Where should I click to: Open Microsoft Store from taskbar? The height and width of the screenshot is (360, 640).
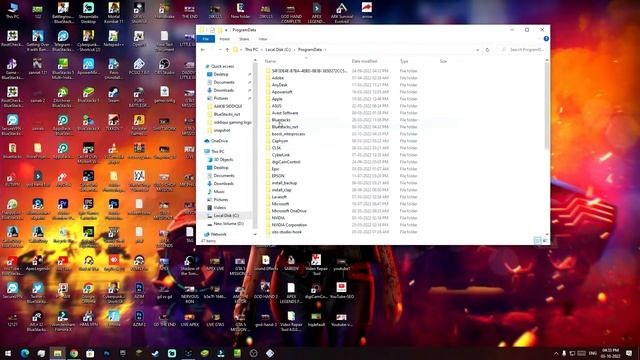(x=90, y=353)
